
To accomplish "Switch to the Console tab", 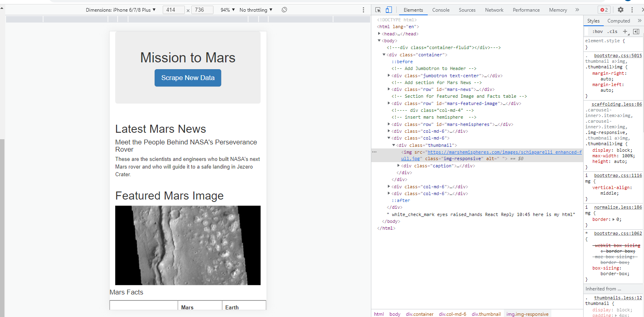I will point(441,10).
